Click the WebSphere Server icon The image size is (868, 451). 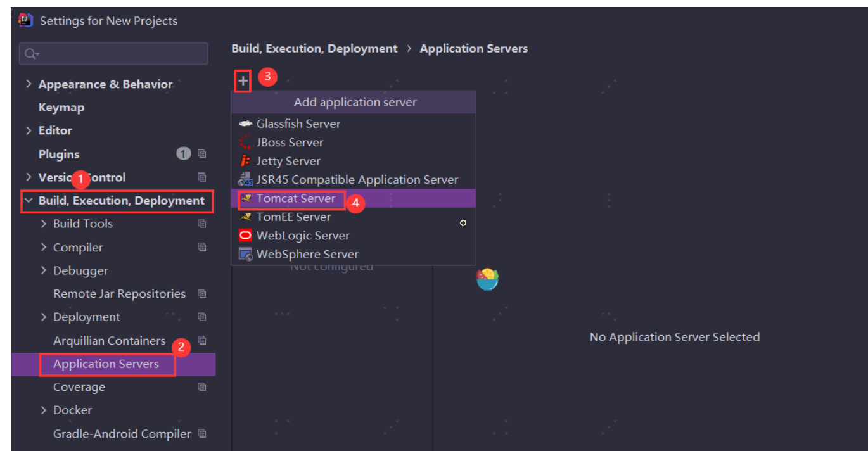245,254
